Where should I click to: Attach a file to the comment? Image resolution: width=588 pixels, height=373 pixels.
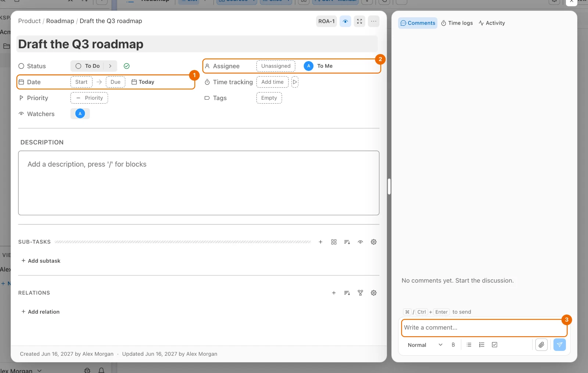(541, 345)
